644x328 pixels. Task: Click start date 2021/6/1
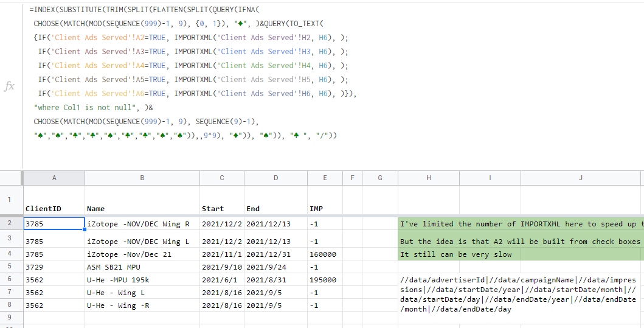tap(222, 279)
